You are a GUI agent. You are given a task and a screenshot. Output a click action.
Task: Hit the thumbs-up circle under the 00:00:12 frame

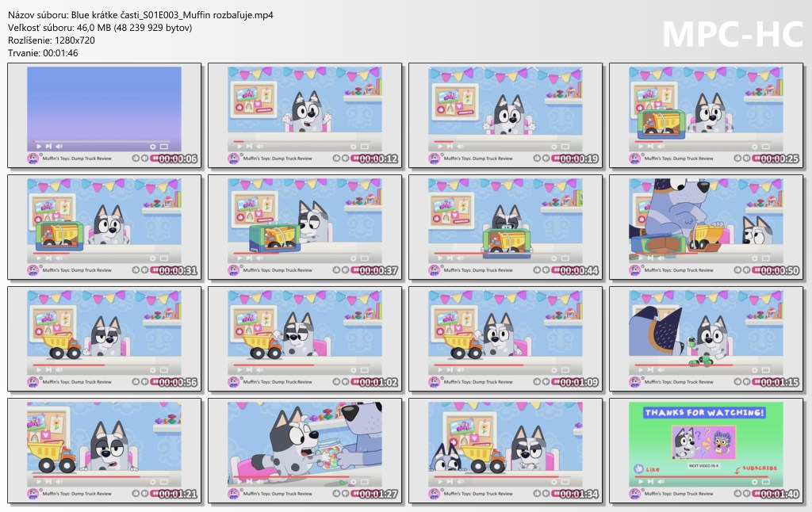[335, 159]
